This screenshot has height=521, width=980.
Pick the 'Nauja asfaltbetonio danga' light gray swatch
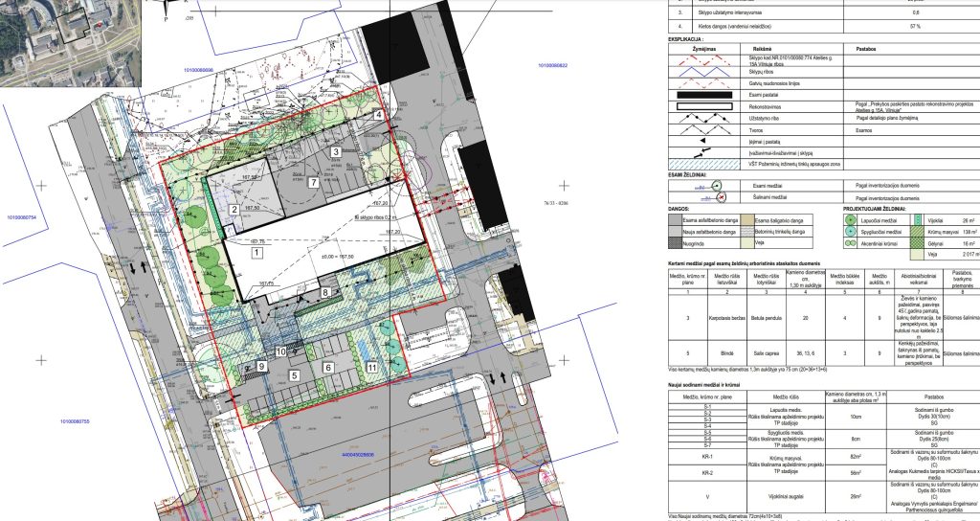(x=675, y=232)
